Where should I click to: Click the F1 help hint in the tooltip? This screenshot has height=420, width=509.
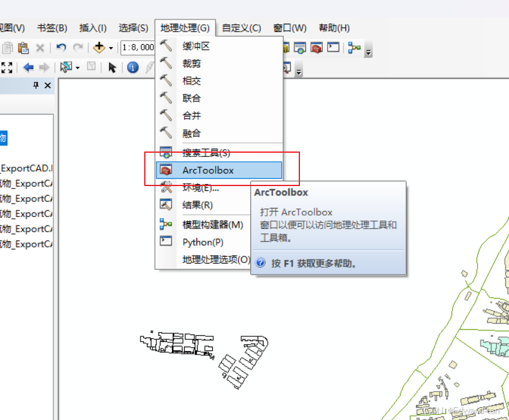(312, 262)
